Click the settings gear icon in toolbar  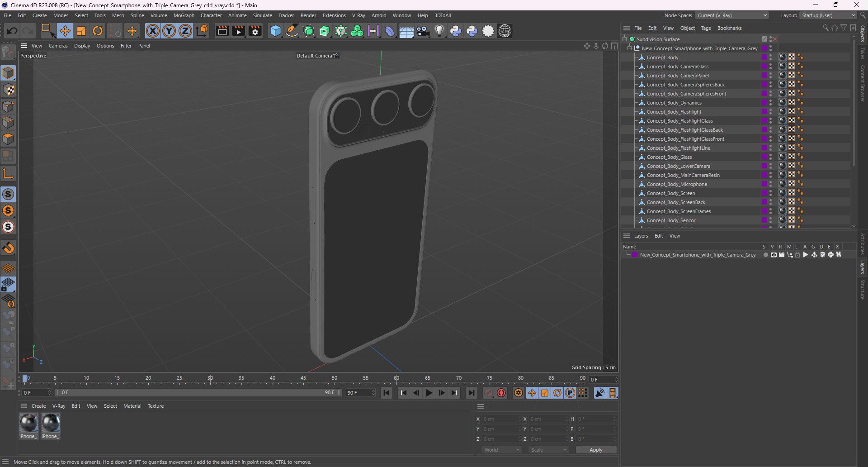(x=488, y=31)
